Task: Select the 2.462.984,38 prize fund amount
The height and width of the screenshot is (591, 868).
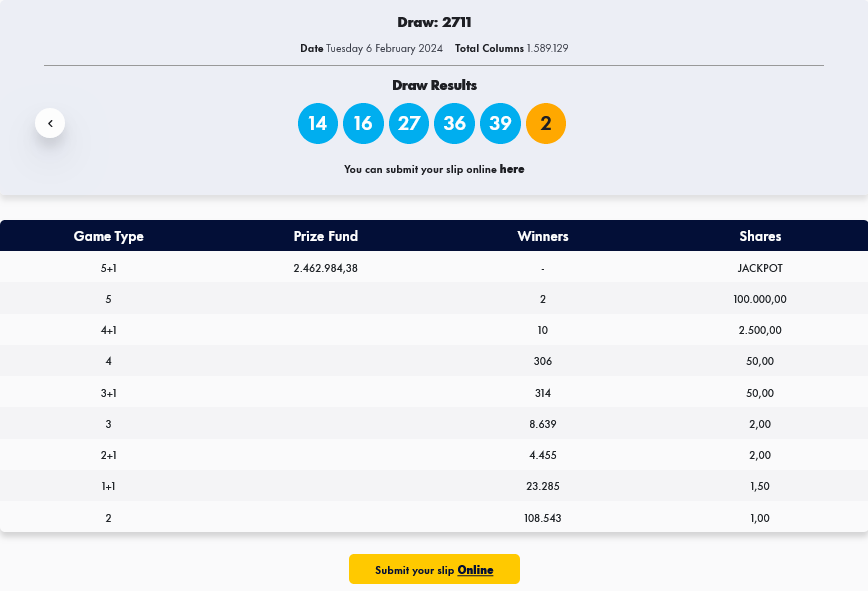Action: [325, 268]
